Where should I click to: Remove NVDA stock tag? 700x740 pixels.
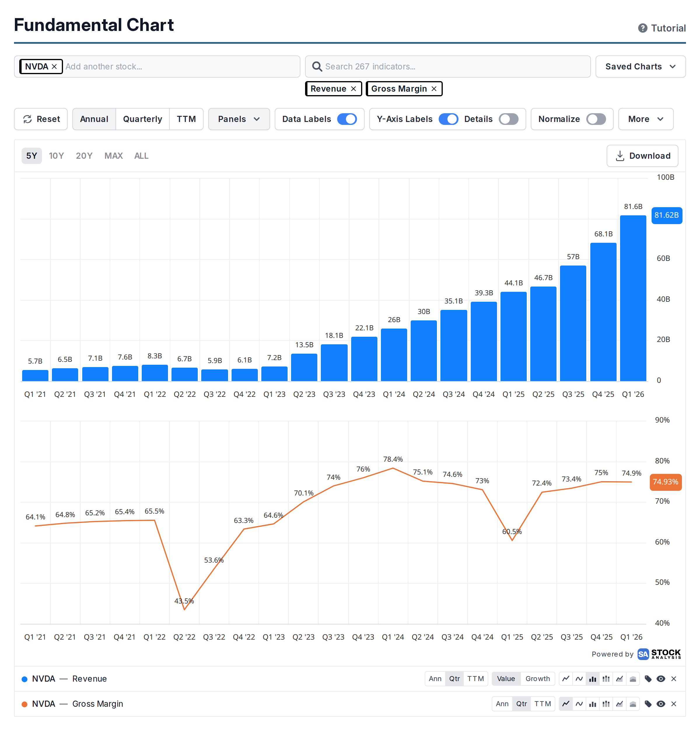(x=54, y=67)
